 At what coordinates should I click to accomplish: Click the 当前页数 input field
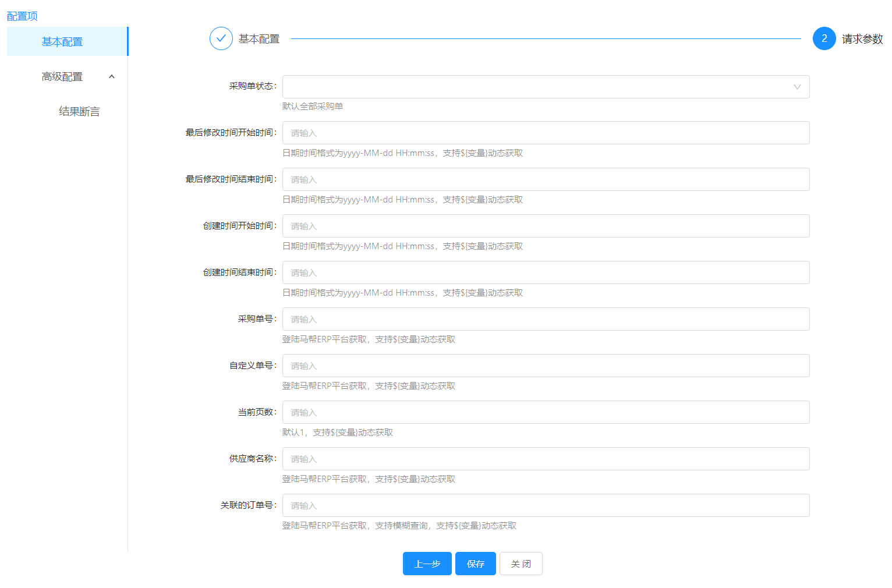546,412
